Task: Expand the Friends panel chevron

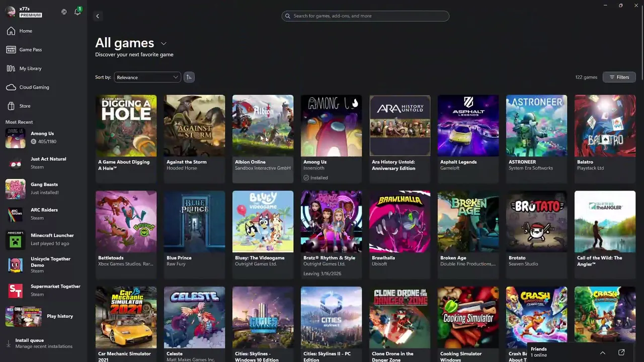Action: [602, 352]
